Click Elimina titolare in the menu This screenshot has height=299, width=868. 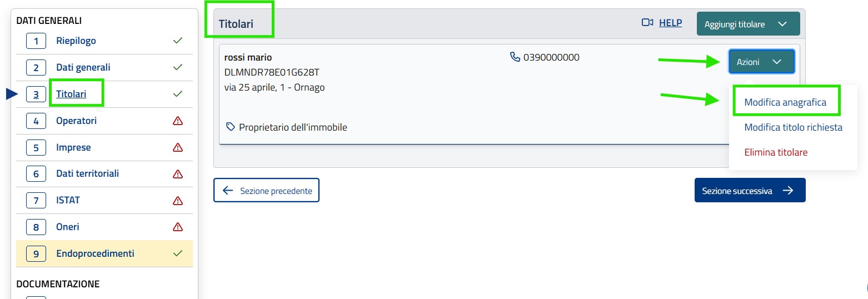coord(776,152)
